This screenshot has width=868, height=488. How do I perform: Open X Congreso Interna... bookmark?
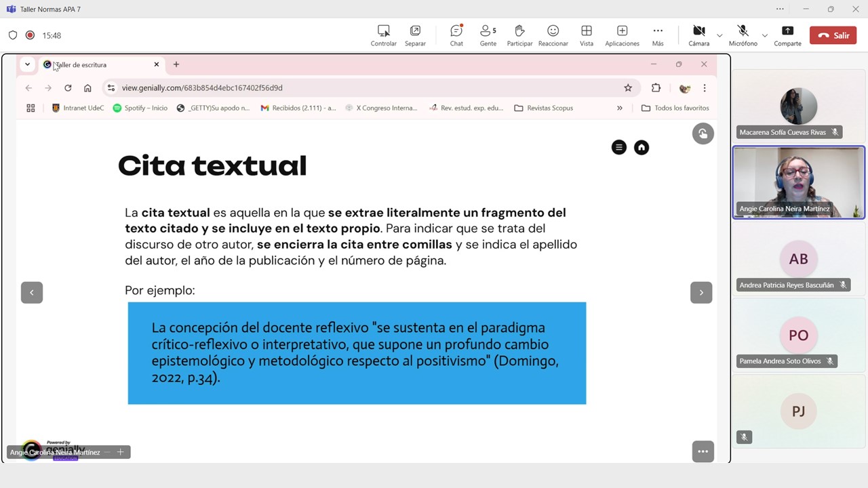(381, 108)
